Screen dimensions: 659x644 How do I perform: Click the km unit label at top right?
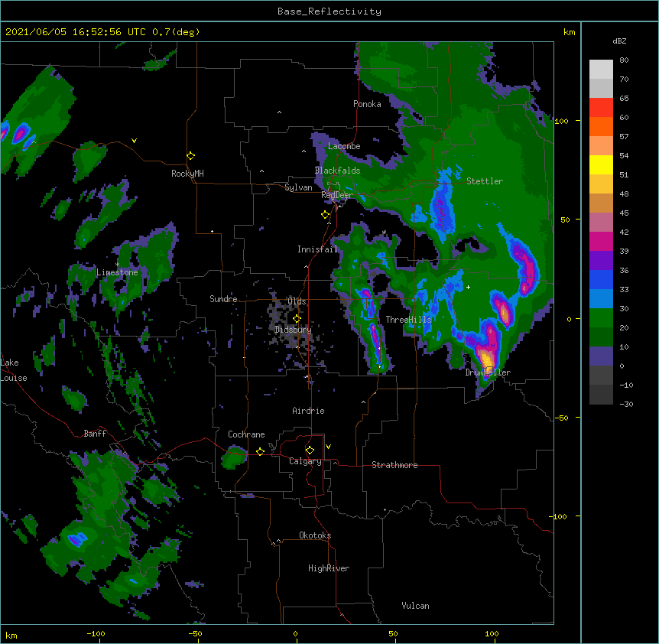[x=569, y=32]
